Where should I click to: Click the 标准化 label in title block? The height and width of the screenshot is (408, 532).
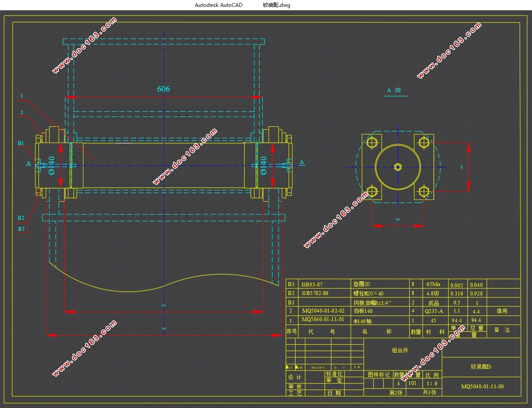tap(334, 374)
